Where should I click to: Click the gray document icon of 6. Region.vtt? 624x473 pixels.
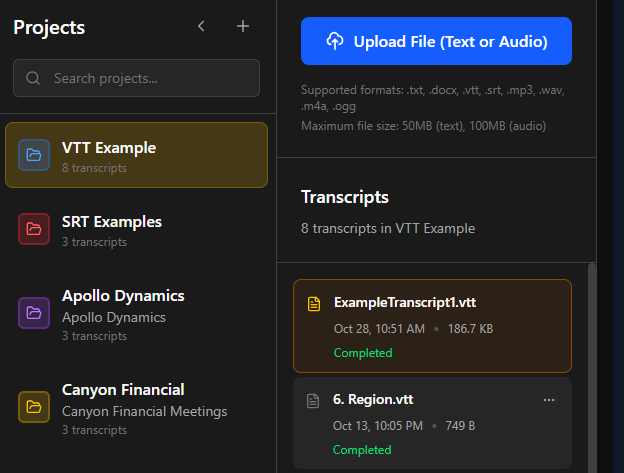[313, 401]
